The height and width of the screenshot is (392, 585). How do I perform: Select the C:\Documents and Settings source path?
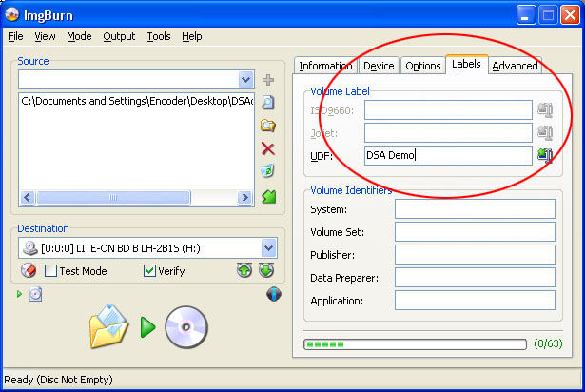click(x=137, y=101)
